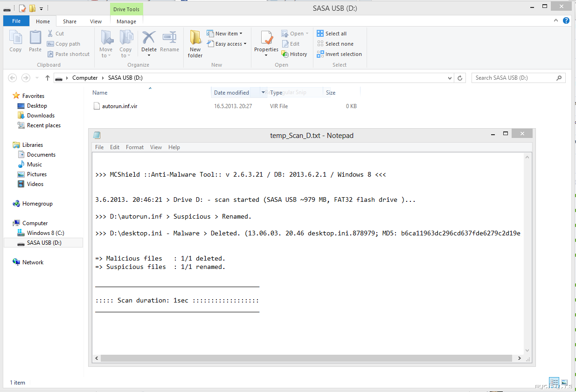Click right arrow on Notepad horizontal scrollbar
Screen dimensions: 576x392
point(520,358)
